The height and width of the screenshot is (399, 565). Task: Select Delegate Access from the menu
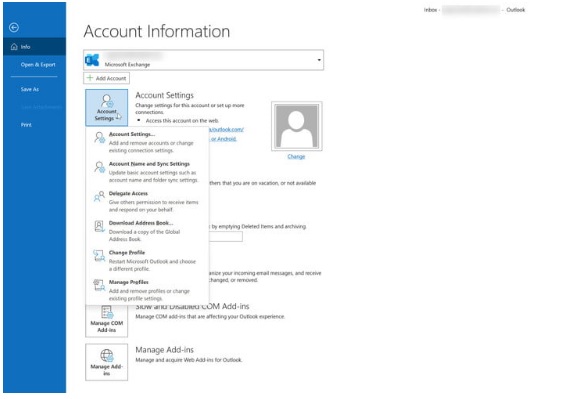[147, 201]
